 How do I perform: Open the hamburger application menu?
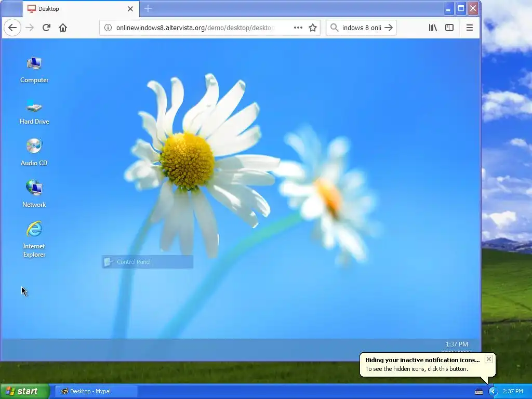(470, 28)
